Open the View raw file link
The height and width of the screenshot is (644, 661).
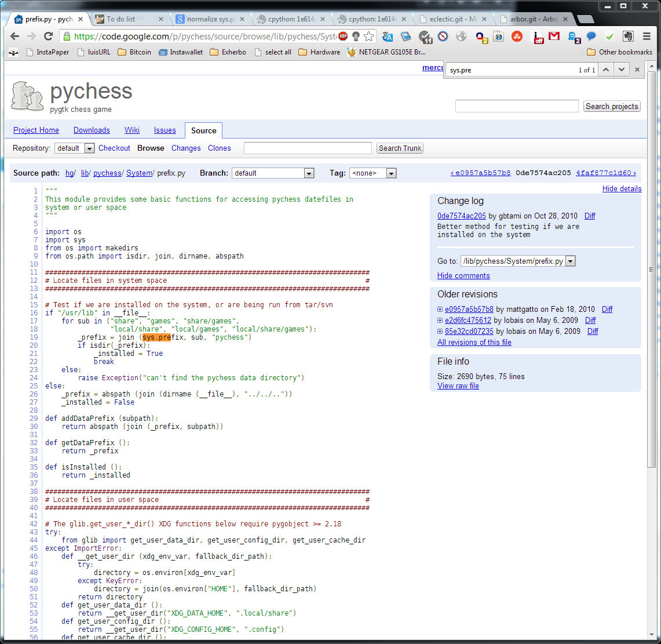coord(458,386)
